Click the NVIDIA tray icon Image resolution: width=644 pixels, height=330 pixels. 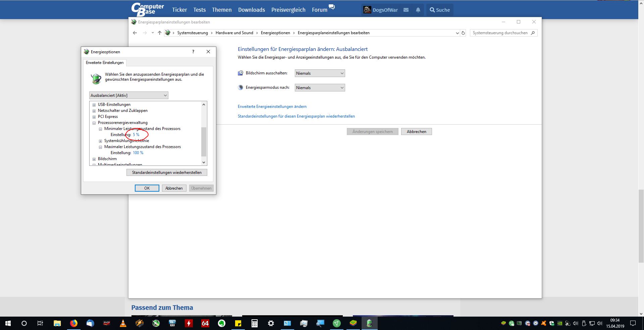[x=560, y=323]
